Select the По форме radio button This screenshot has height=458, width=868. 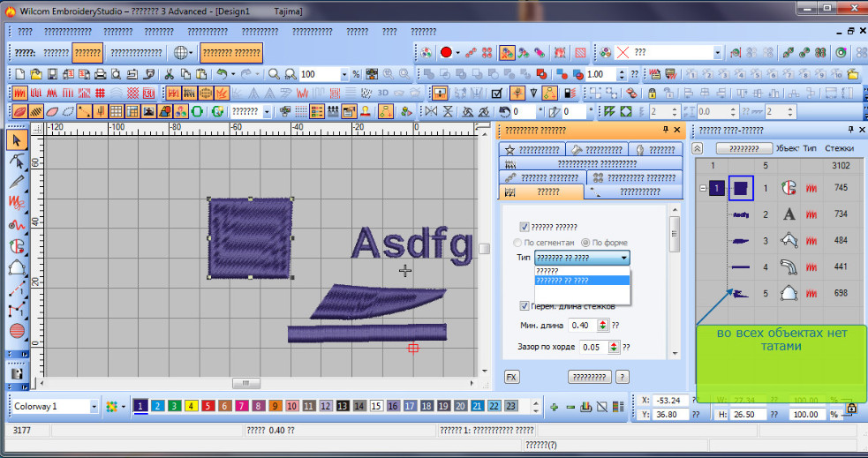click(x=585, y=242)
